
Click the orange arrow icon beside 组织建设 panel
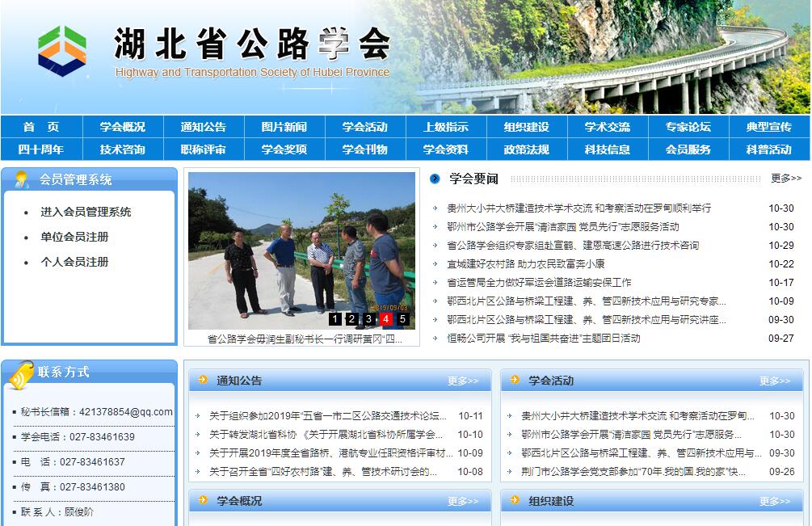coord(515,500)
